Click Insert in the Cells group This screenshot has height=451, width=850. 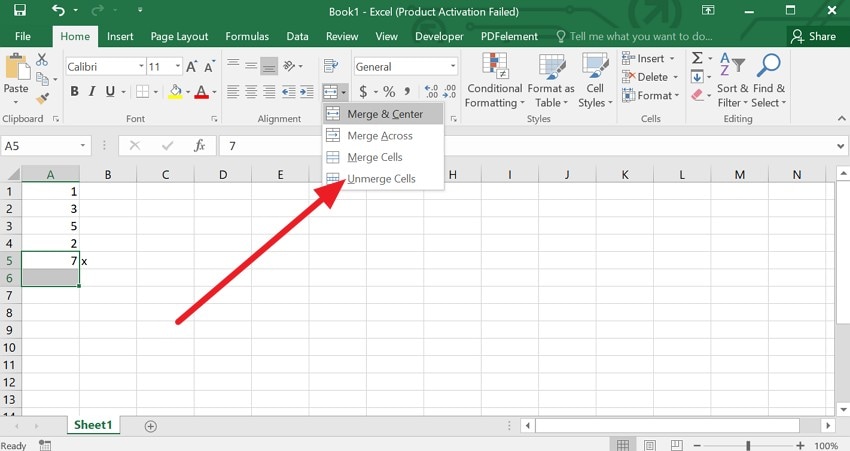pyautogui.click(x=648, y=58)
